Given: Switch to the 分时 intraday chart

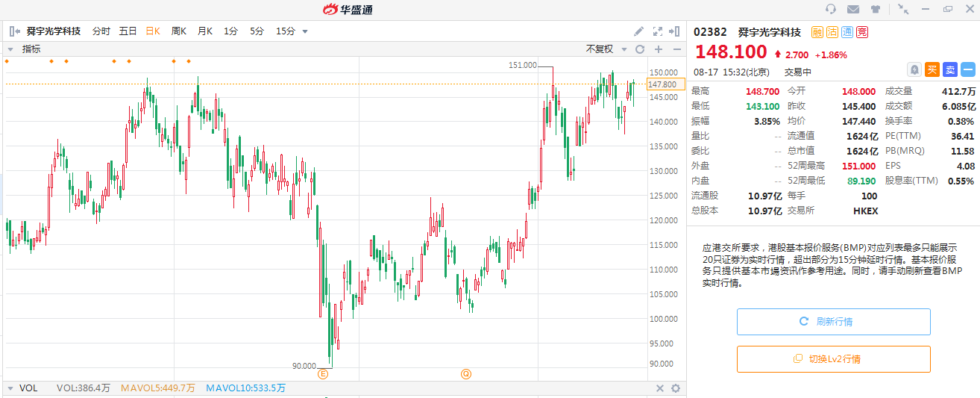Looking at the screenshot, I should [x=101, y=31].
